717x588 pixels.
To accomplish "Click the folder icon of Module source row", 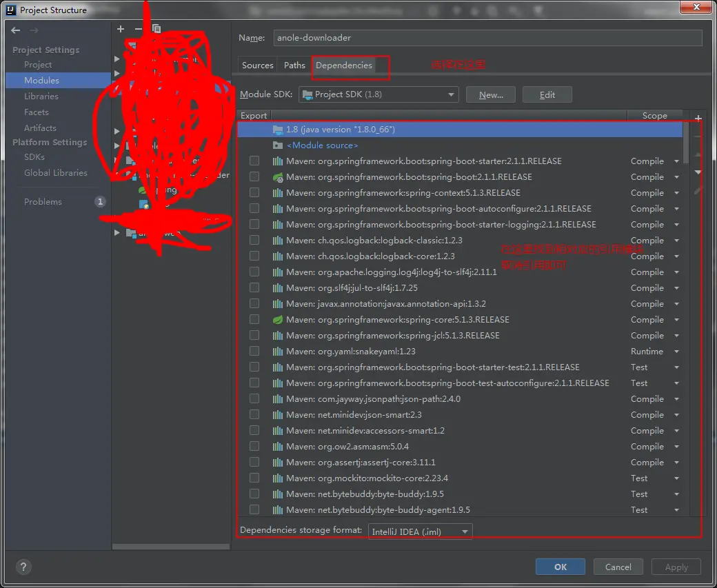I will point(278,145).
